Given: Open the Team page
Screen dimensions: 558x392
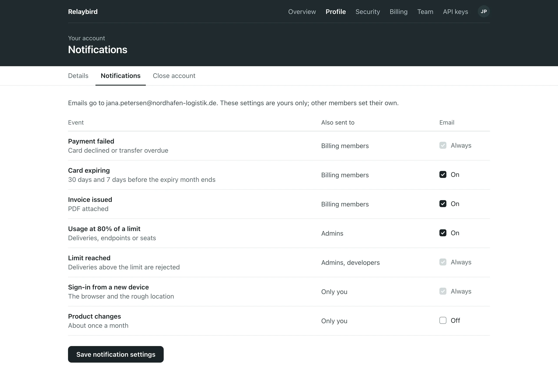Looking at the screenshot, I should tap(425, 12).
